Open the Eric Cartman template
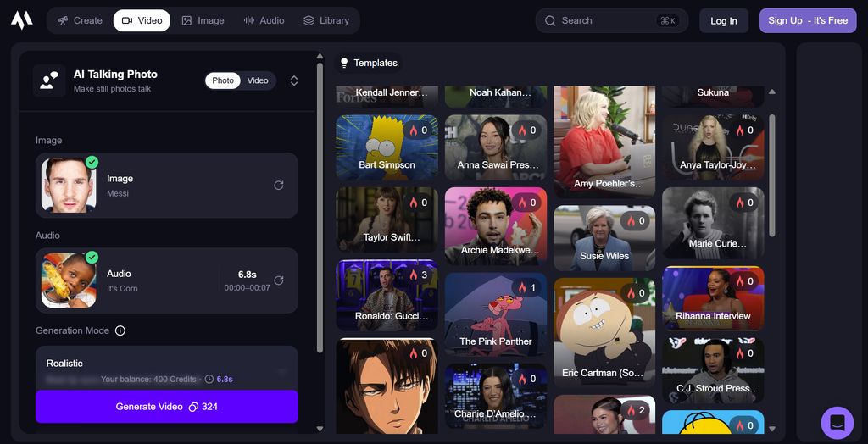The height and width of the screenshot is (444, 868). [x=604, y=332]
